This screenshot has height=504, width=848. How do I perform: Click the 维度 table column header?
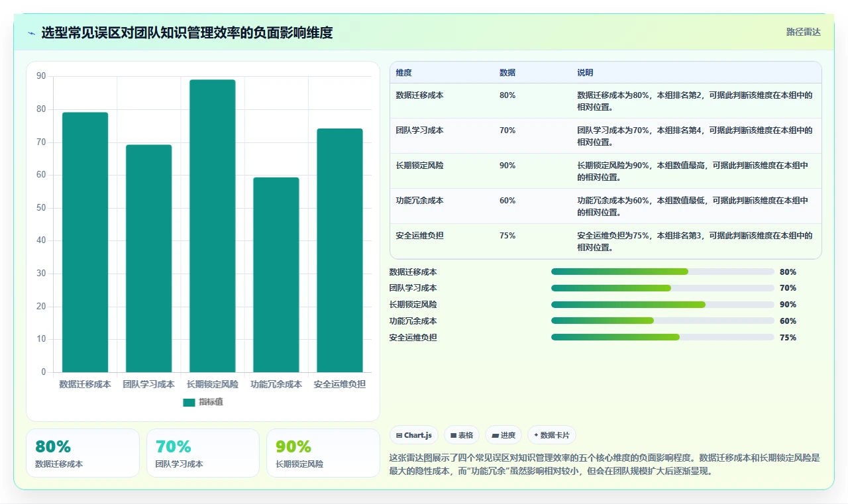403,72
